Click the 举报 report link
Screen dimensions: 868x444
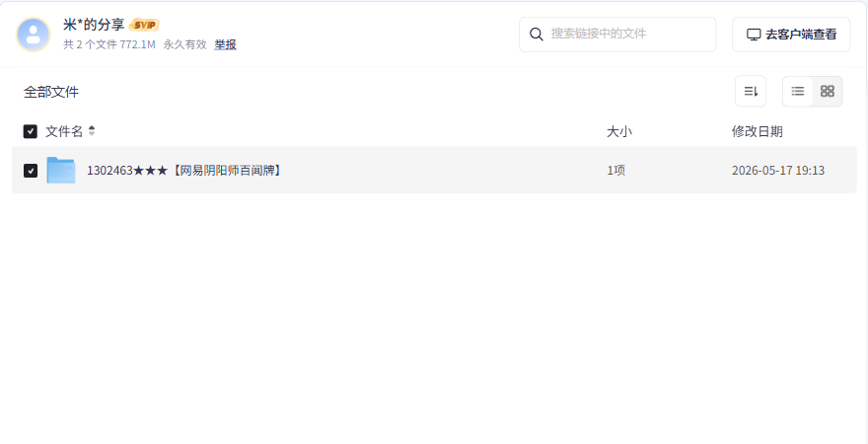[x=225, y=44]
